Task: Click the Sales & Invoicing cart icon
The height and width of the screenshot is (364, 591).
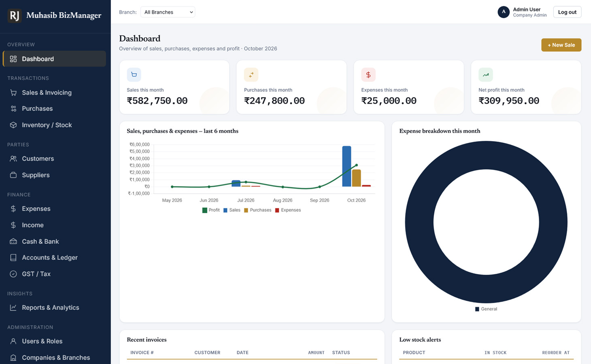Action: click(x=13, y=93)
